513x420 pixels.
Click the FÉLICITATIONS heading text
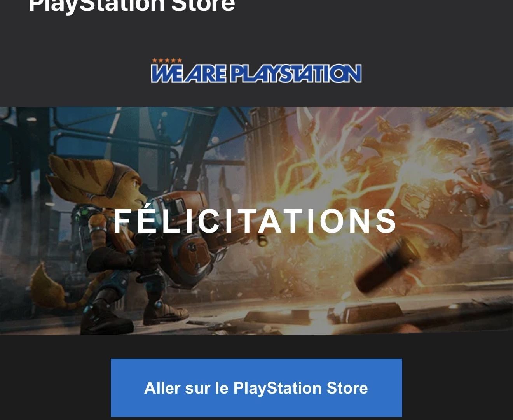(255, 220)
